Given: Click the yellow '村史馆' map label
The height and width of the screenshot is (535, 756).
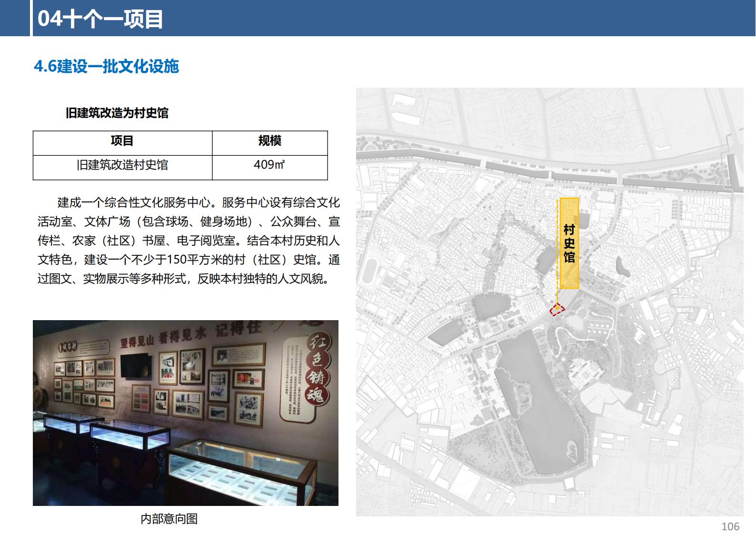Looking at the screenshot, I should (569, 243).
